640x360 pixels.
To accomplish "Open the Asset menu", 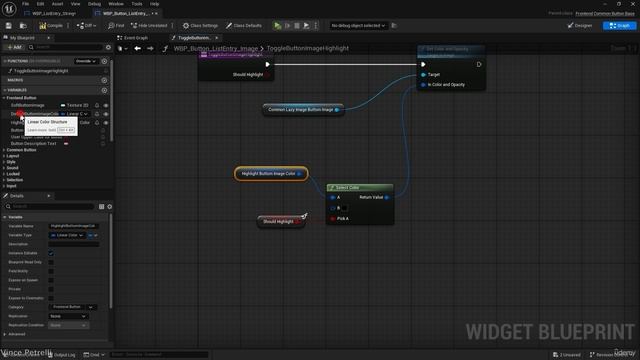I will [57, 4].
